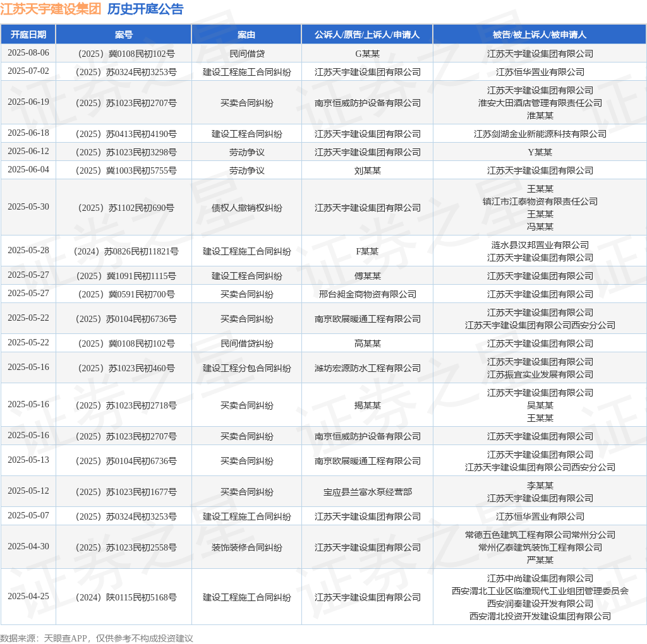The height and width of the screenshot is (644, 647).
Task: Click defendant 西安润秦建设开发有限公司
Action: pyautogui.click(x=540, y=604)
